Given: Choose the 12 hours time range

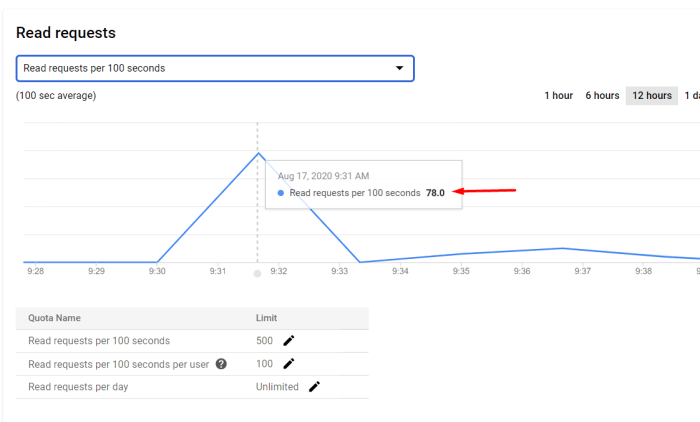Looking at the screenshot, I should [651, 96].
